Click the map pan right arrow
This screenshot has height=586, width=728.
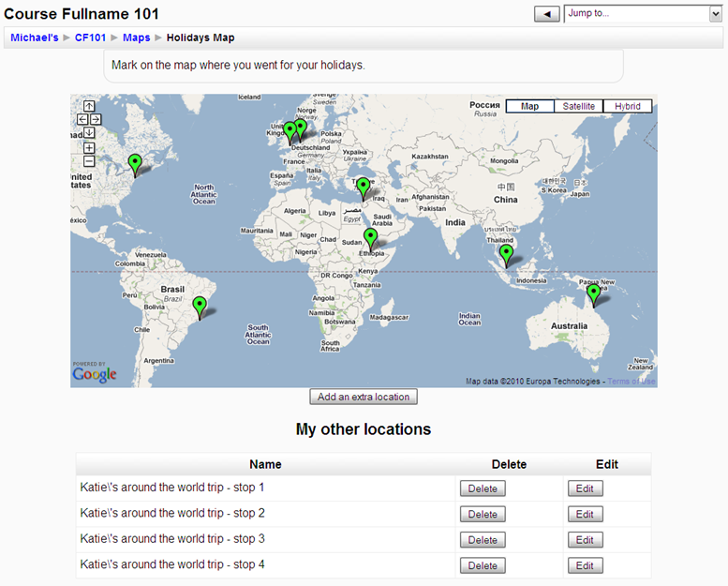point(96,119)
